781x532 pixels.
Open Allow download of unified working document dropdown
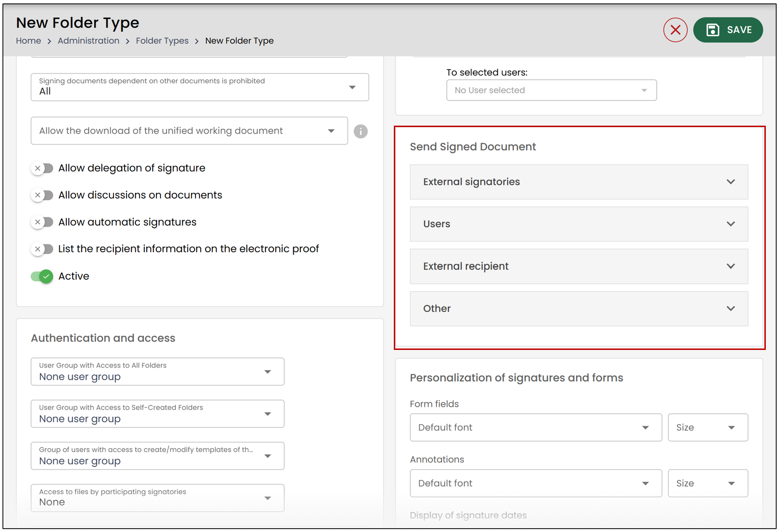(x=189, y=131)
